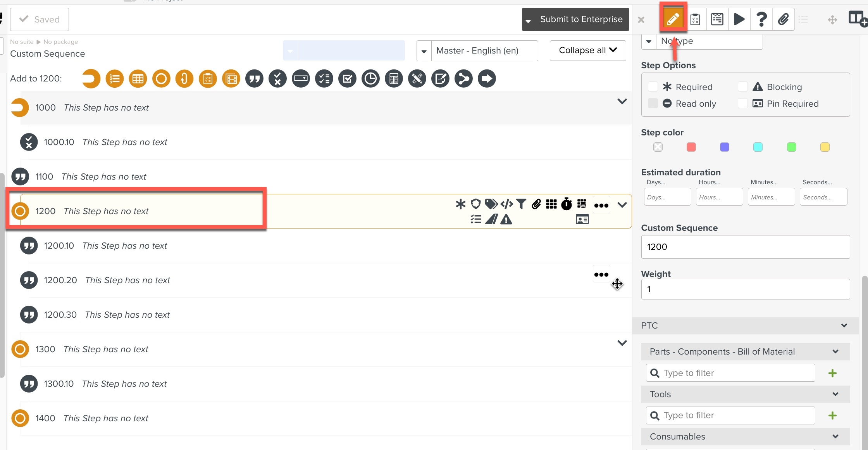This screenshot has width=868, height=450.
Task: Add a new Bill of Material part with plus
Action: click(832, 373)
